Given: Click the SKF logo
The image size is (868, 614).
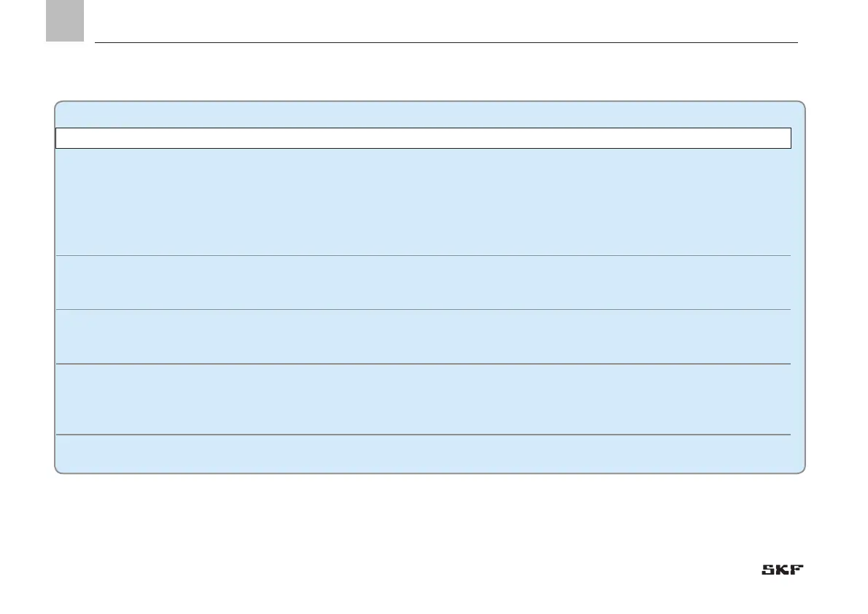Looking at the screenshot, I should click(782, 570).
